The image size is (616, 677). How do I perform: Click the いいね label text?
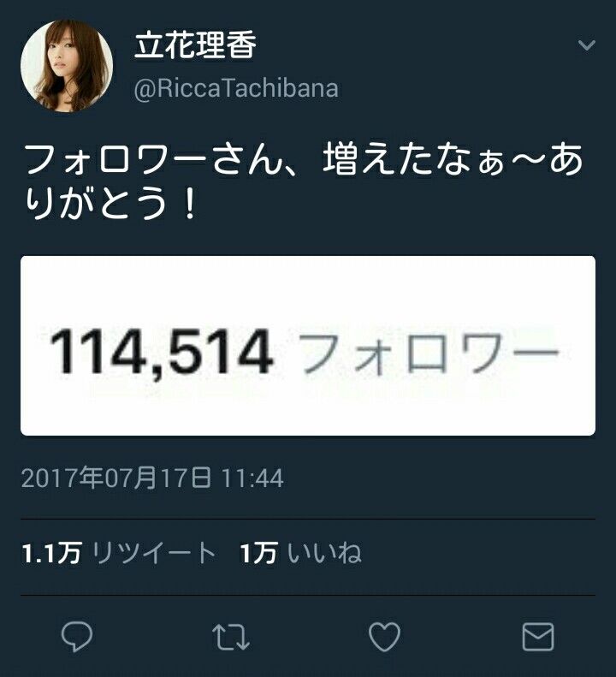click(x=323, y=553)
